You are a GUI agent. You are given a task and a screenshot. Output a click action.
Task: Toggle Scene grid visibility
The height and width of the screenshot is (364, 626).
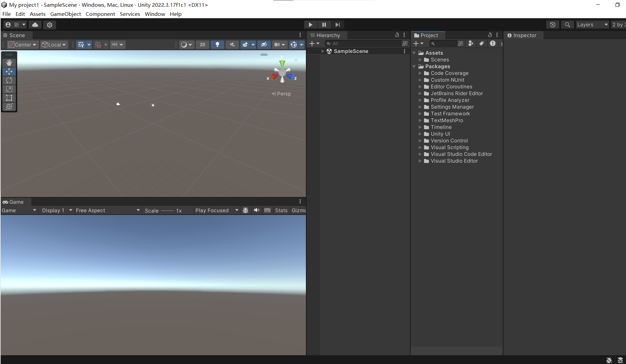81,45
